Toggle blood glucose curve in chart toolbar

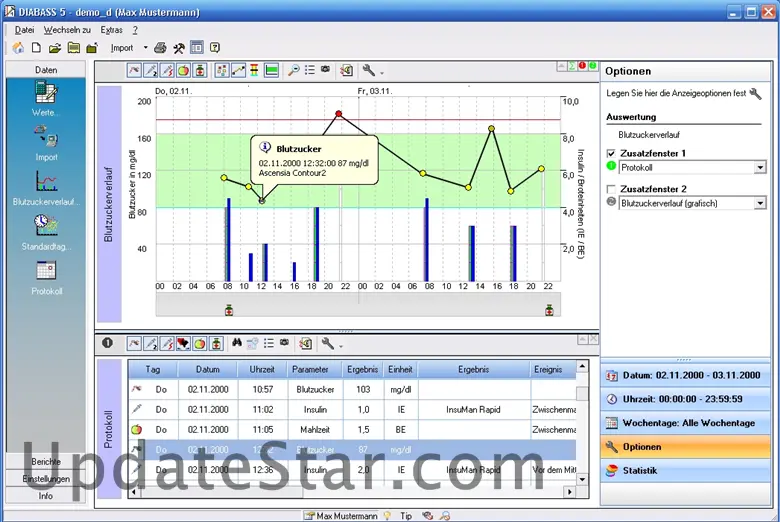pyautogui.click(x=134, y=70)
